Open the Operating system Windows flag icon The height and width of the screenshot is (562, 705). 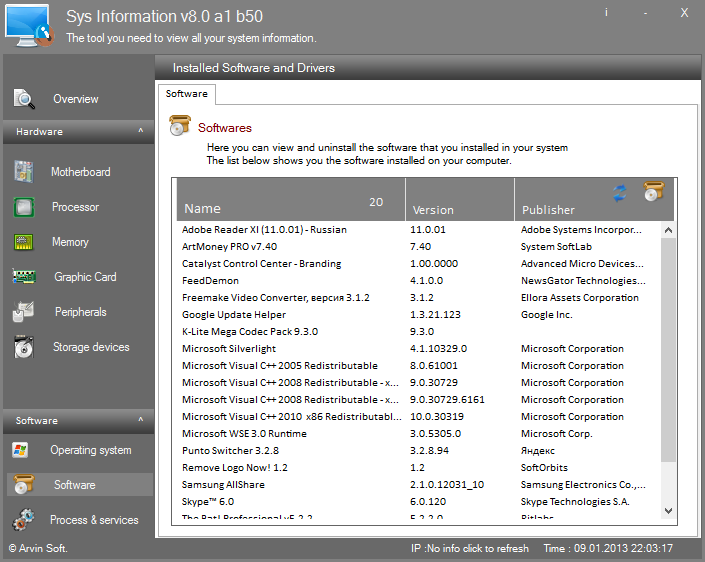(20, 450)
